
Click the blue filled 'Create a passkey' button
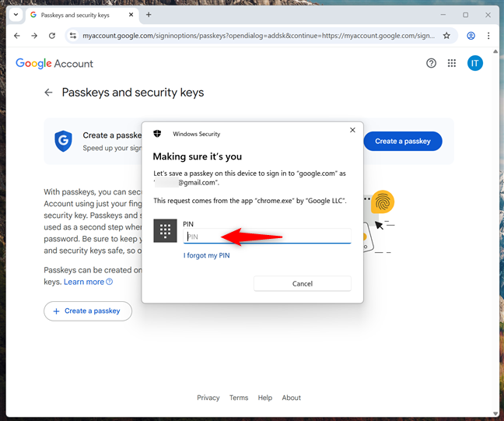tap(403, 141)
